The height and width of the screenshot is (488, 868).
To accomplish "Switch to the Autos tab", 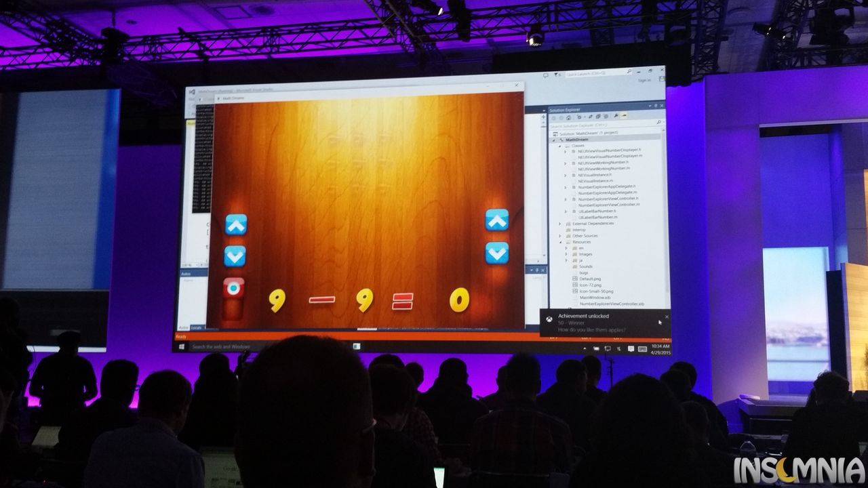I will point(183,327).
